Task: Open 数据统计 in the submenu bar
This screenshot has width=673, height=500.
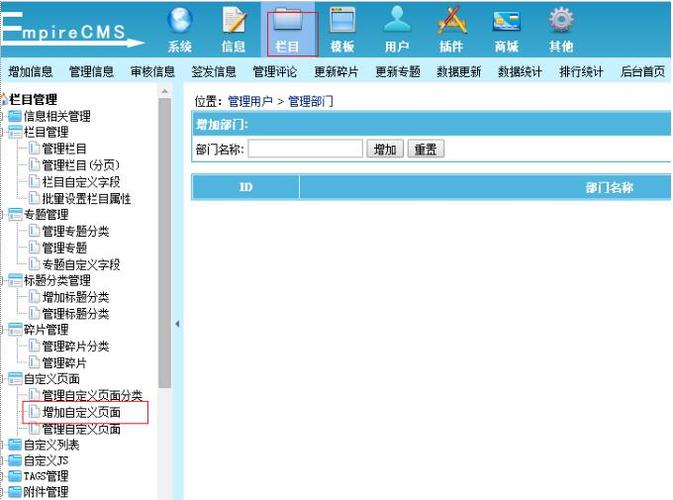Action: click(x=520, y=71)
